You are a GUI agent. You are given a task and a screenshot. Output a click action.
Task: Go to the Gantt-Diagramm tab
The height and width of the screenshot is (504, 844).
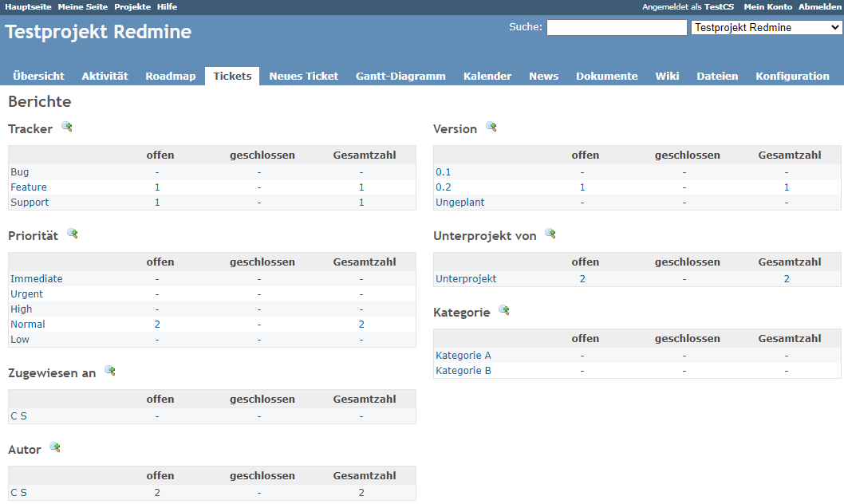(400, 77)
